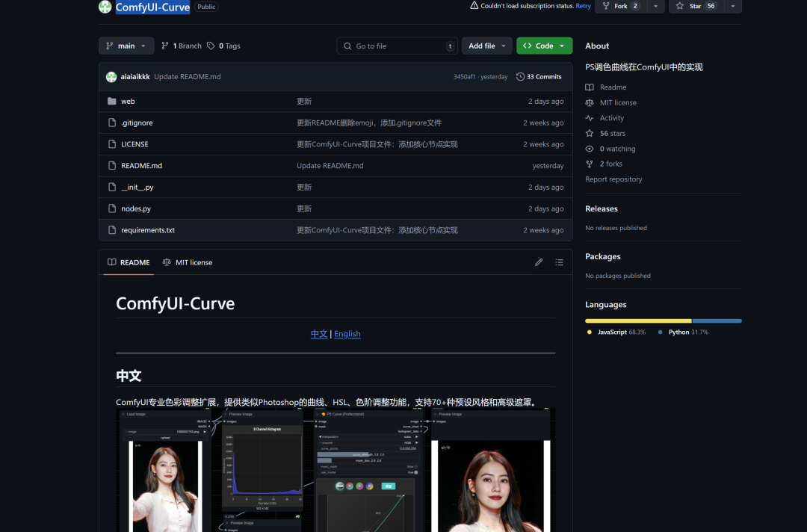Open Activity link in About
Screen dimensions: 807x532
pyautogui.click(x=605, y=118)
